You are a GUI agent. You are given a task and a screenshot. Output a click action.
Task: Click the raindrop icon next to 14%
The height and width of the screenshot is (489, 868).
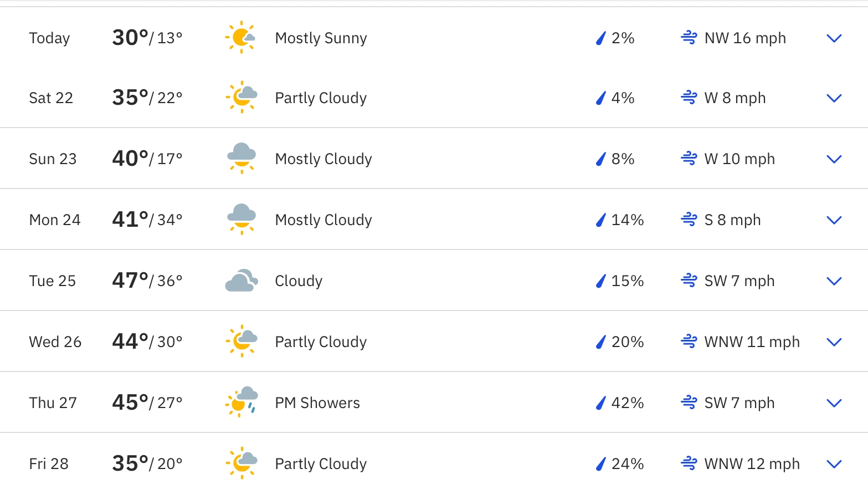[x=600, y=220]
